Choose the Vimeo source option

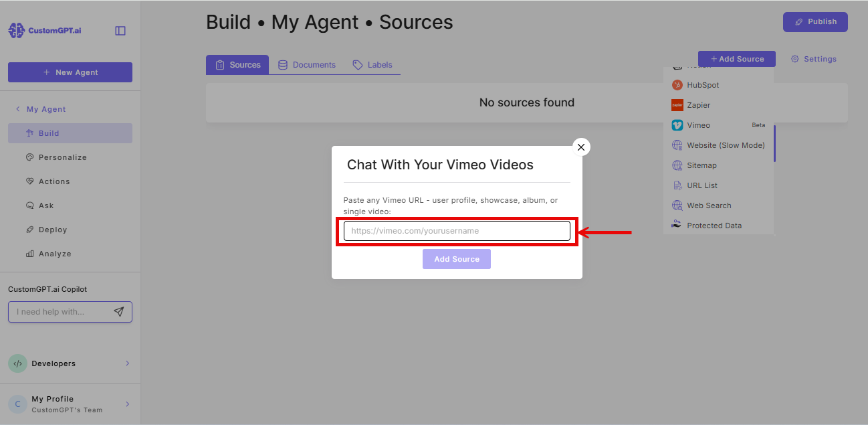point(697,125)
